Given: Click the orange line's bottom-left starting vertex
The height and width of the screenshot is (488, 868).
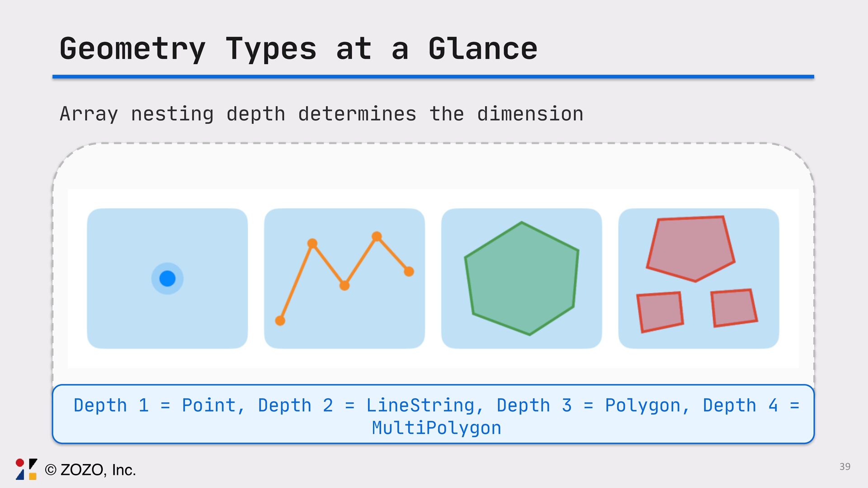Looking at the screenshot, I should click(x=280, y=321).
